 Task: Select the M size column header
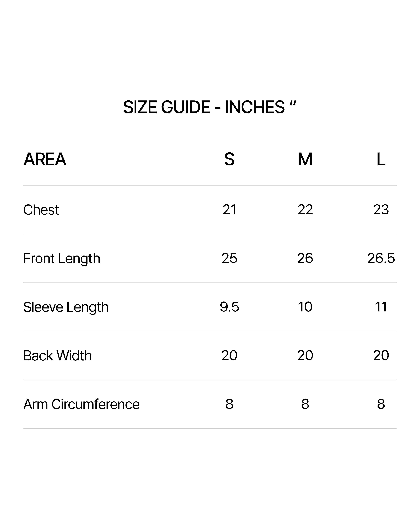point(305,159)
